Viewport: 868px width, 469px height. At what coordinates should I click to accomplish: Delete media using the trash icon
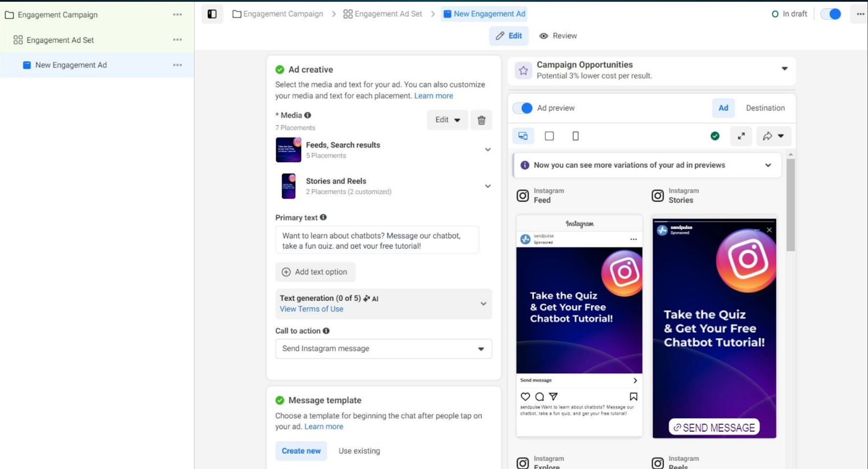[x=481, y=120]
